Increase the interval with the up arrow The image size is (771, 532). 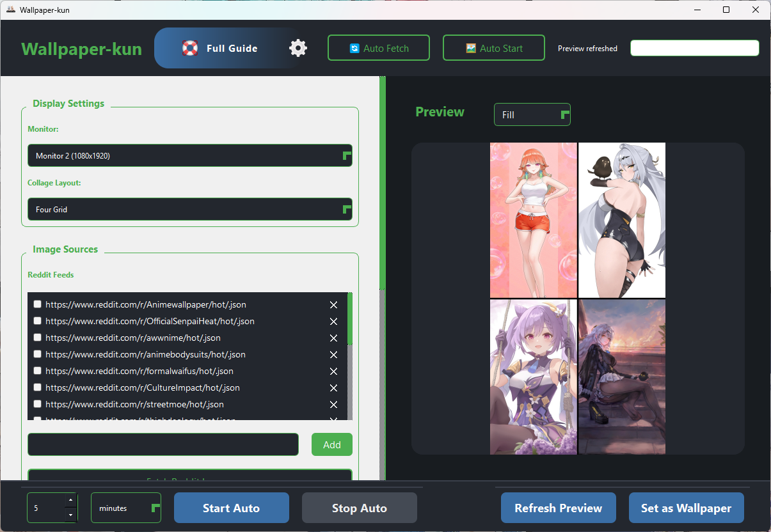(x=70, y=501)
